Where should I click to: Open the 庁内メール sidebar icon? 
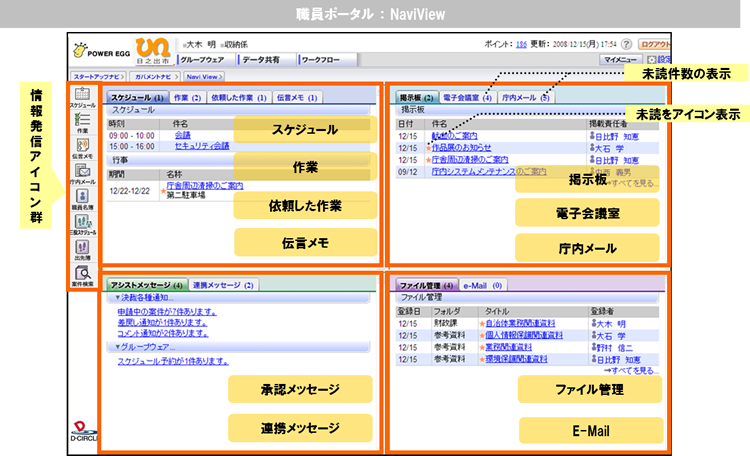82,173
